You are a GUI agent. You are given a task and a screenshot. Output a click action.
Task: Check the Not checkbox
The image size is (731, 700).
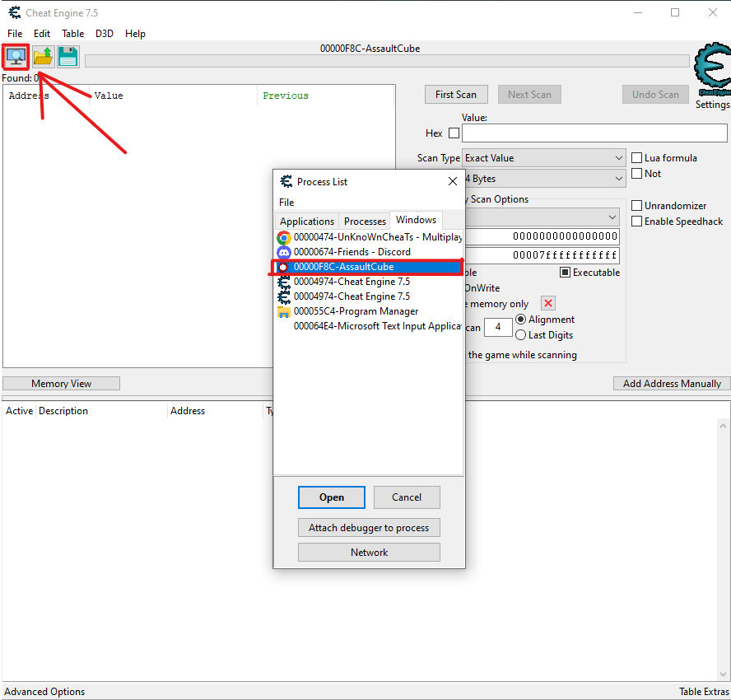(636, 174)
